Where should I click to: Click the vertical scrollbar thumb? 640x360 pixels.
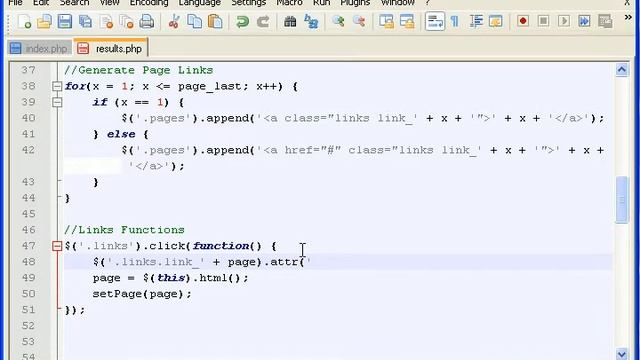(622, 200)
